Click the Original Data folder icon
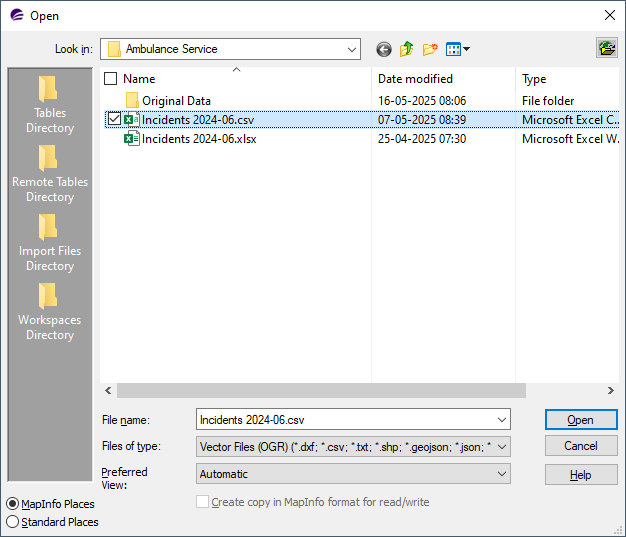This screenshot has height=537, width=626. click(132, 101)
